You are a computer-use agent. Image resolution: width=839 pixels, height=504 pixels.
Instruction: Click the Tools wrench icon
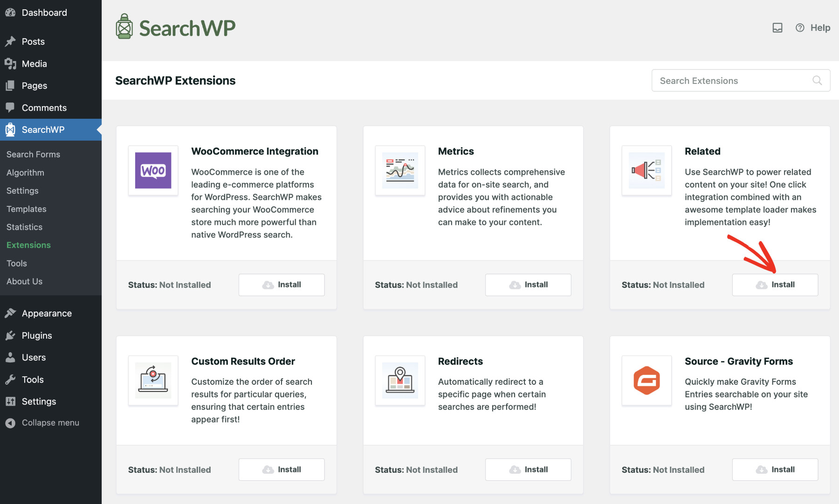(10, 380)
